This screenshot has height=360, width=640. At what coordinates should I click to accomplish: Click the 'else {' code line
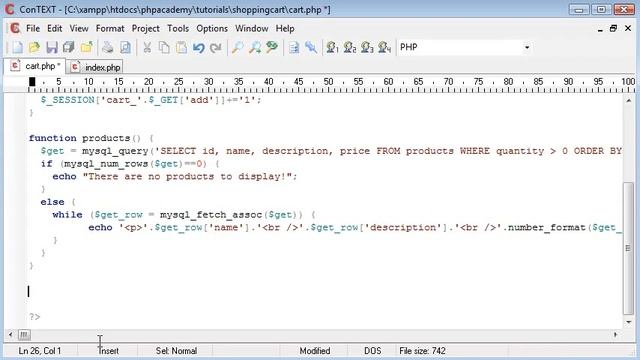[x=58, y=202]
